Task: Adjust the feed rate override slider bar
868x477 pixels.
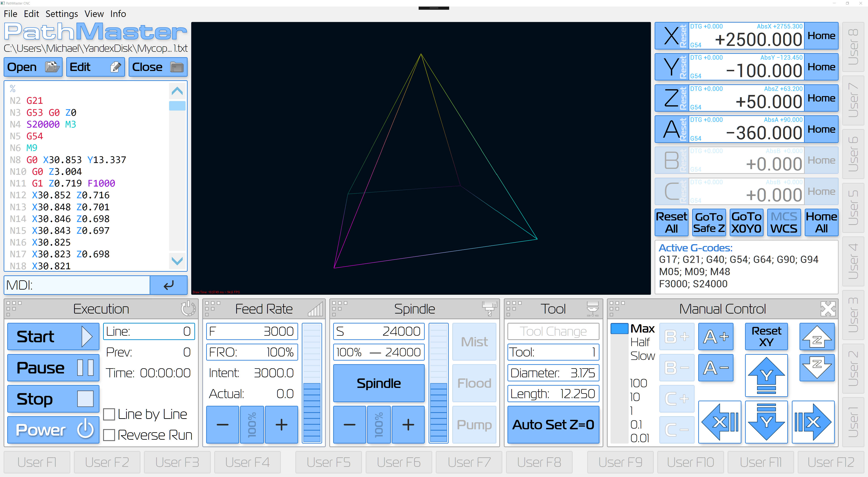Action: pyautogui.click(x=312, y=383)
